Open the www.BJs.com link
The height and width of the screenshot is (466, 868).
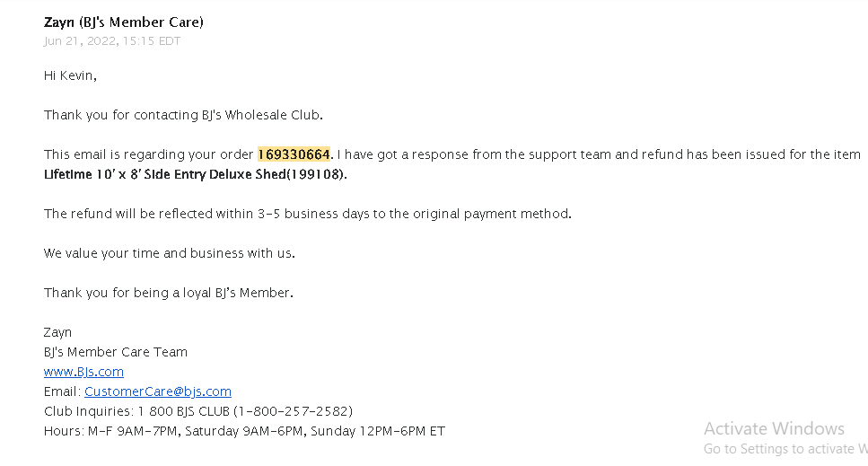click(x=83, y=372)
